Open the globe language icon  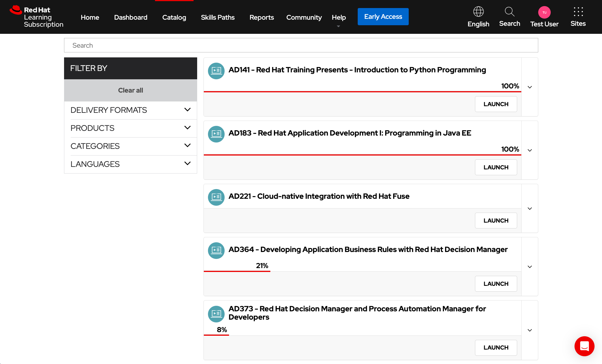click(x=478, y=12)
